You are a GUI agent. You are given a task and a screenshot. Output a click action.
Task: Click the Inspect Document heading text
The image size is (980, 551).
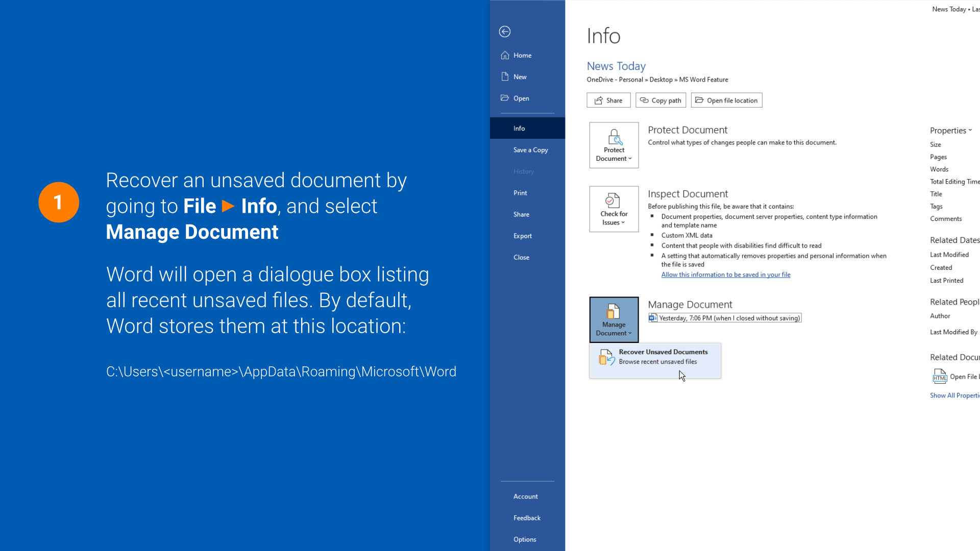[x=688, y=194]
